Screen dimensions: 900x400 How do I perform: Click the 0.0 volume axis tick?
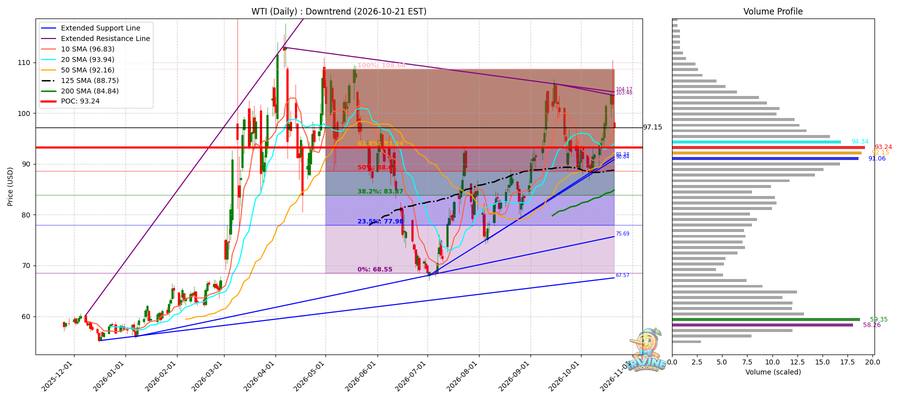pos(672,362)
